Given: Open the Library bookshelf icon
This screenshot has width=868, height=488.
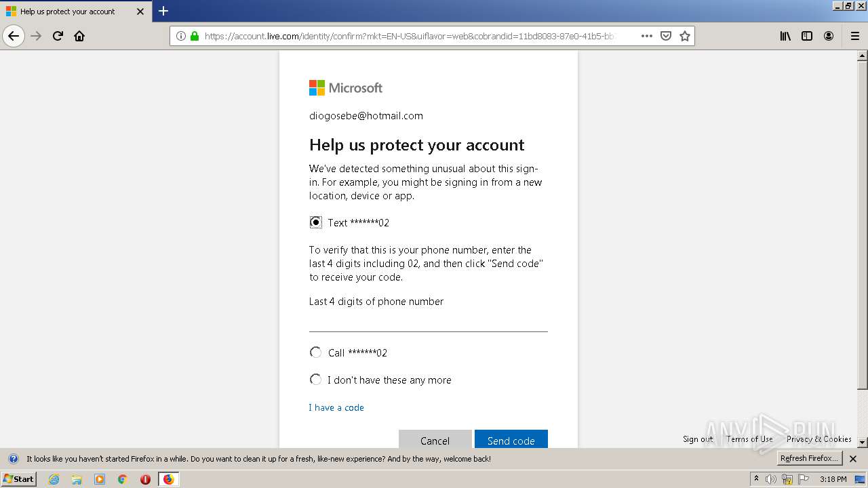Looking at the screenshot, I should point(785,36).
